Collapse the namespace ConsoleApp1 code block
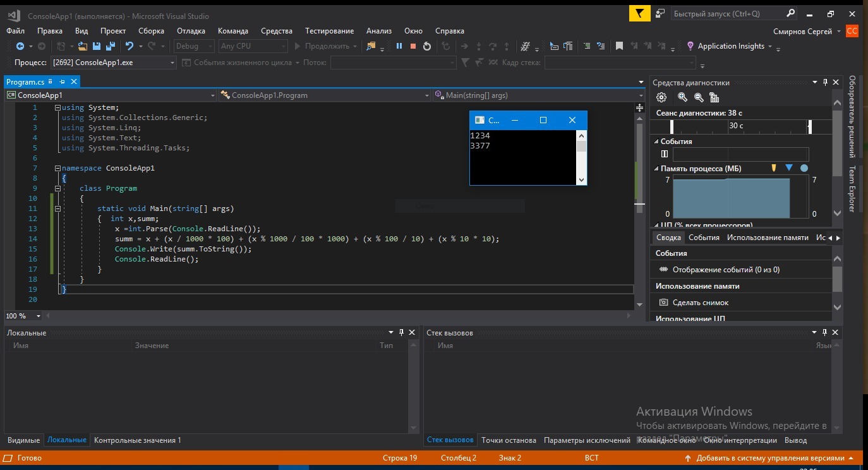Screen dimensions: 868x470 (57, 168)
